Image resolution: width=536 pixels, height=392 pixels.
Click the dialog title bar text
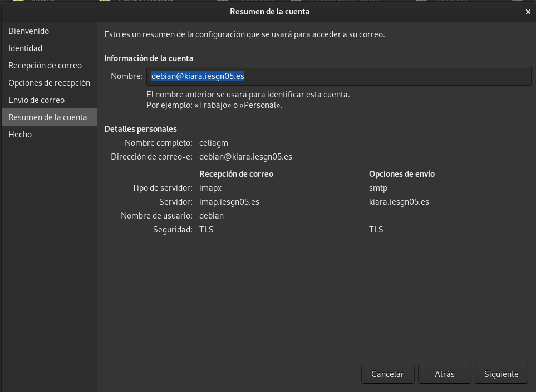pos(269,11)
